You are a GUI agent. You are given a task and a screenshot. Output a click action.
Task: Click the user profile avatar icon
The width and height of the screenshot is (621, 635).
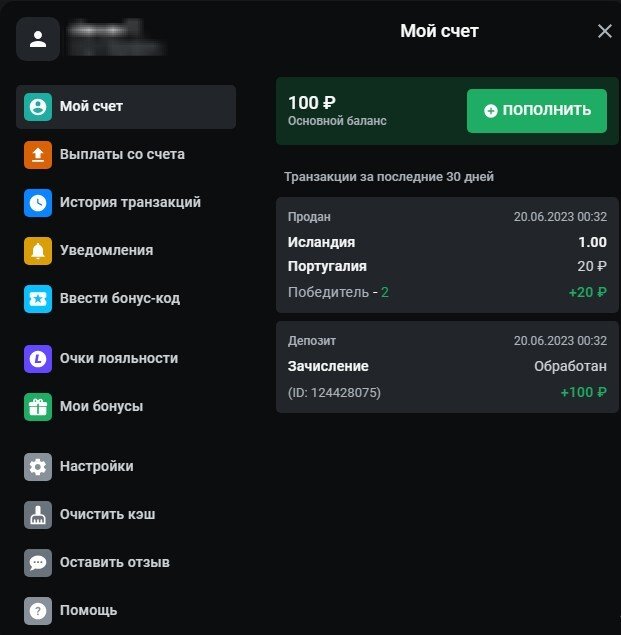38,40
